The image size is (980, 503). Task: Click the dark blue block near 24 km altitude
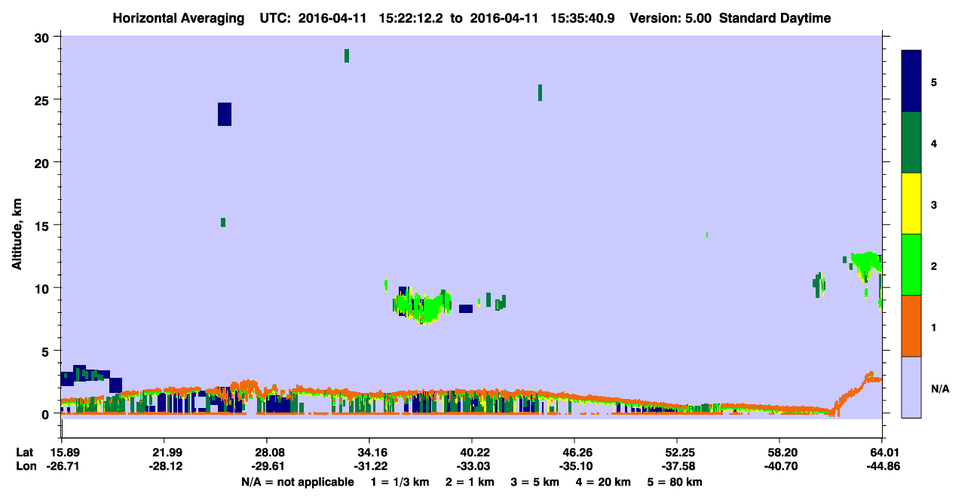[225, 114]
